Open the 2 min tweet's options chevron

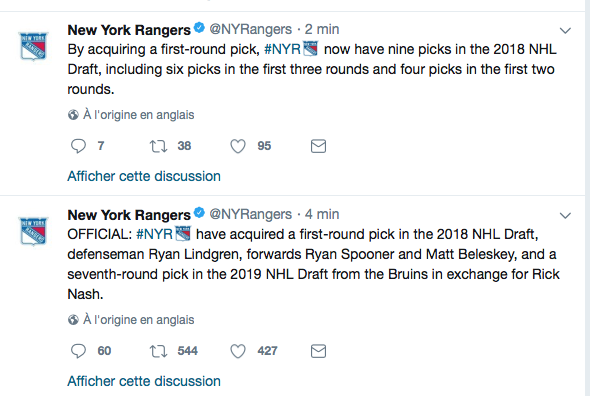(x=565, y=30)
